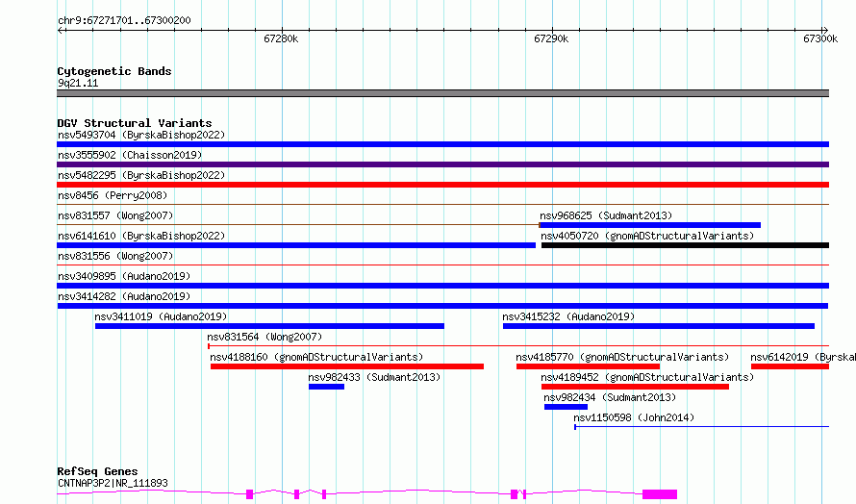Viewport: 856px width, 504px height.
Task: Click the CNTNAP3P2|NR_111893 gene label
Action: tap(113, 483)
